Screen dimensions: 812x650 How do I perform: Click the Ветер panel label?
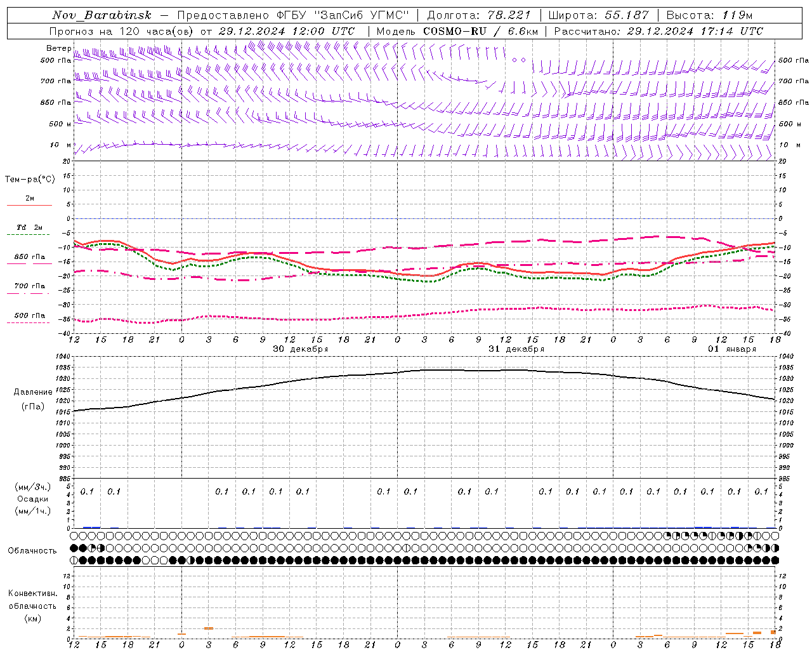coord(58,48)
